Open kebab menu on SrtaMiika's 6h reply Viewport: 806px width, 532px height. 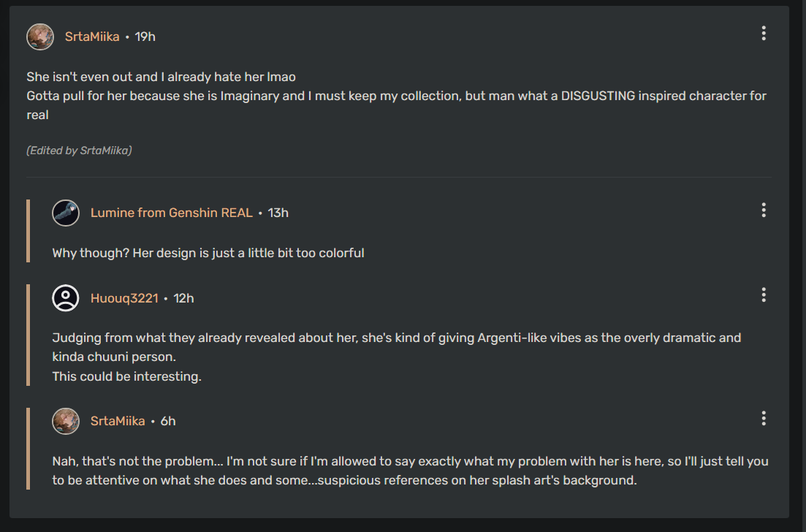coord(764,418)
